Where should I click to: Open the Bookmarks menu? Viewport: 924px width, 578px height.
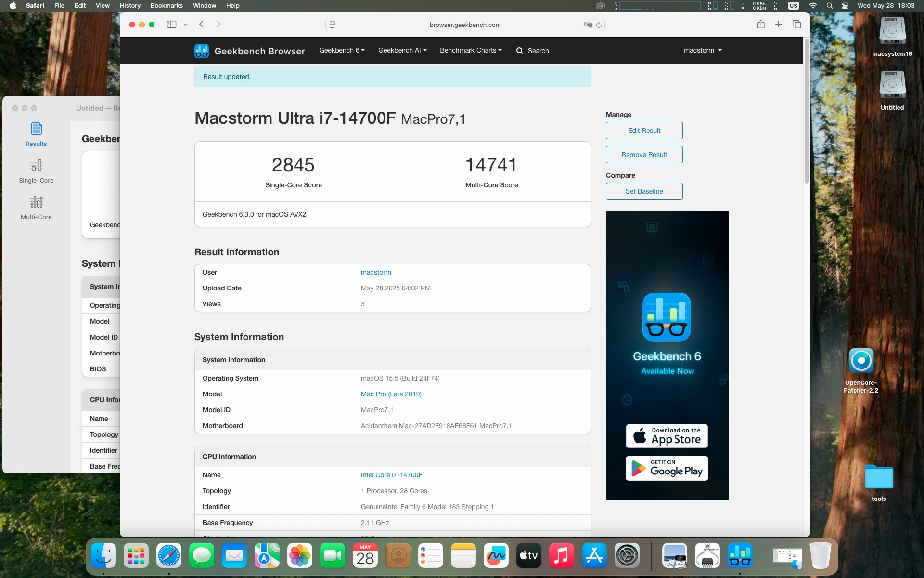167,6
